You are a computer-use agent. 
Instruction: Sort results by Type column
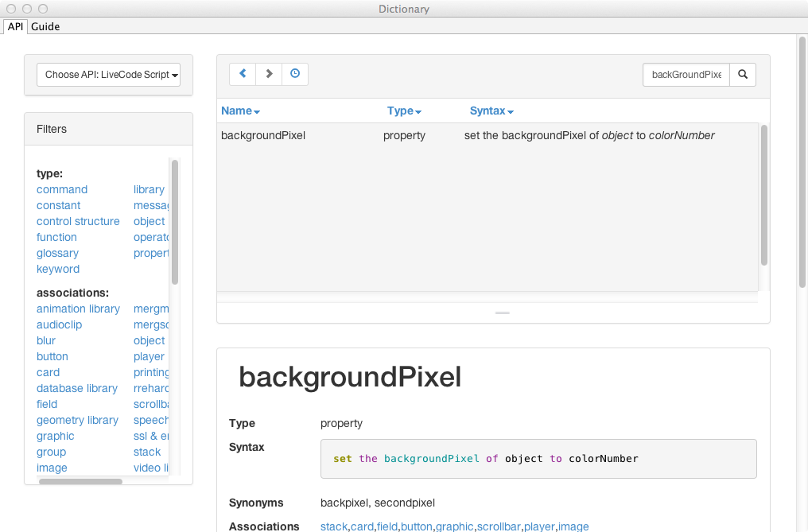click(404, 111)
